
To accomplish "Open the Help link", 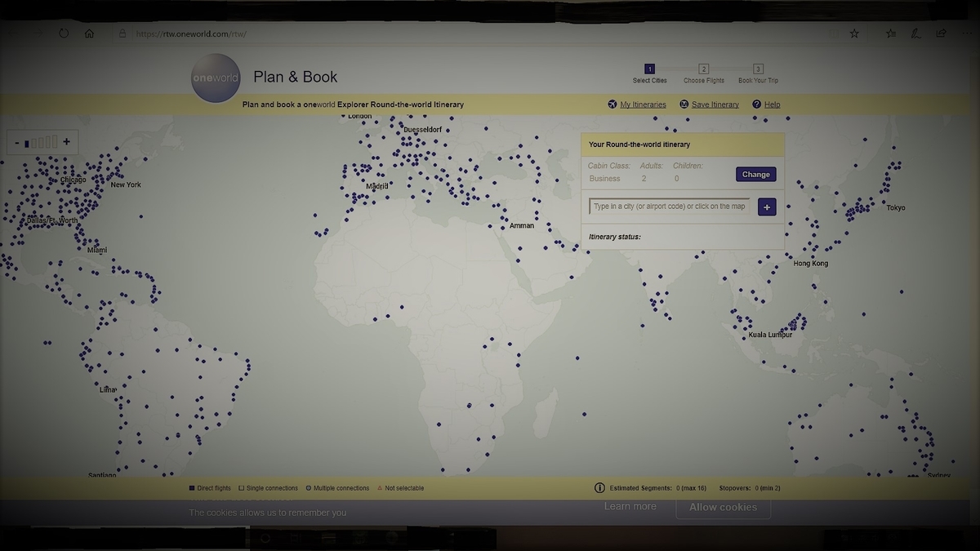I will 772,104.
